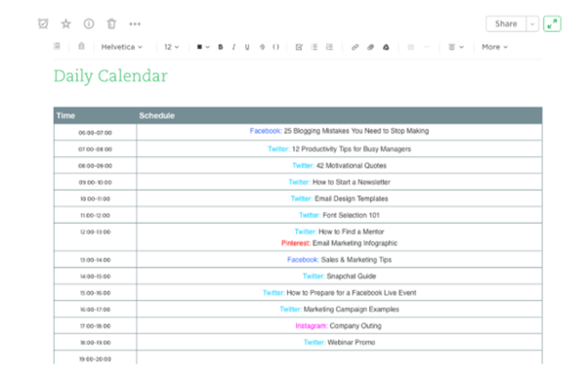Set a reminder with the alarm clock icon
Viewport: 588px width, 380px height.
pos(43,24)
